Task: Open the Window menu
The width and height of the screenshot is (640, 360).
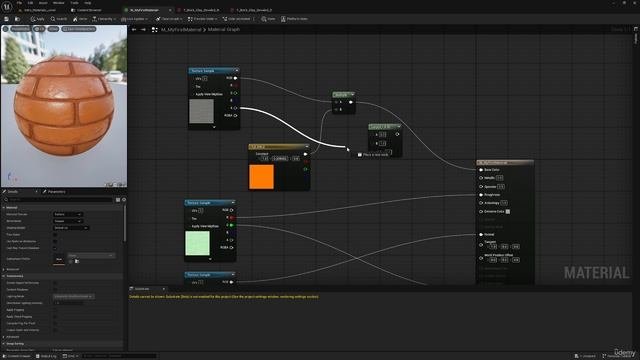Action: (x=58, y=3)
